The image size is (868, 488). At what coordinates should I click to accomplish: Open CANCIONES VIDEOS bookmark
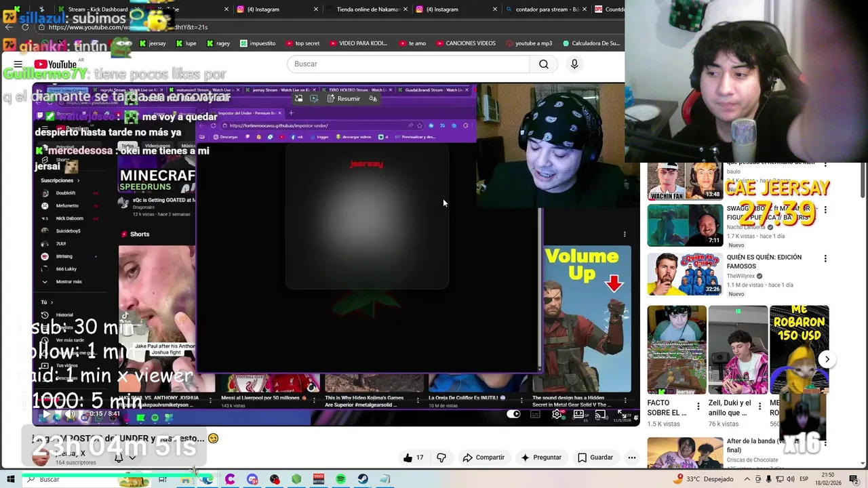465,43
